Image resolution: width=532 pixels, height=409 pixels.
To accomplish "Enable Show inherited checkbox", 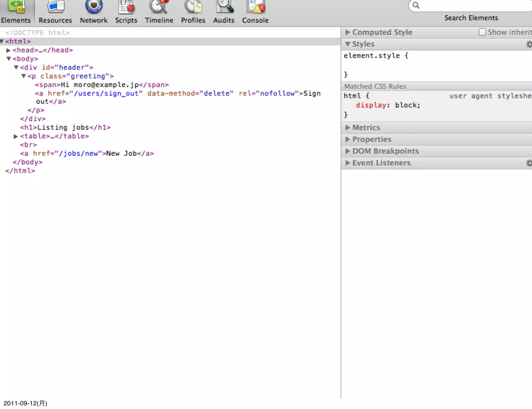I will tap(482, 32).
